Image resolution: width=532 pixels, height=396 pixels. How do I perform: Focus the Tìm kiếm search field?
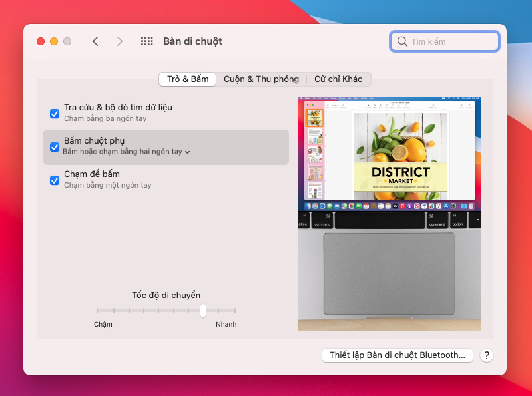(445, 41)
